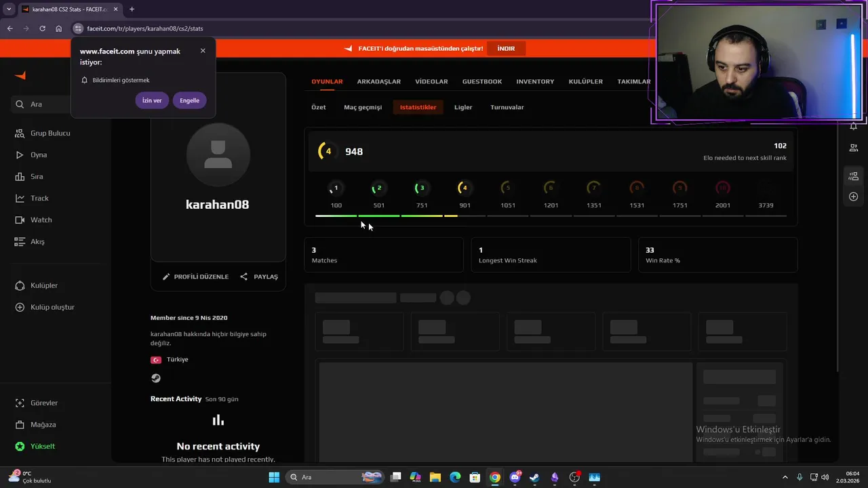Reload the page with browser refresh
Image resolution: width=868 pixels, height=488 pixels.
[42, 28]
